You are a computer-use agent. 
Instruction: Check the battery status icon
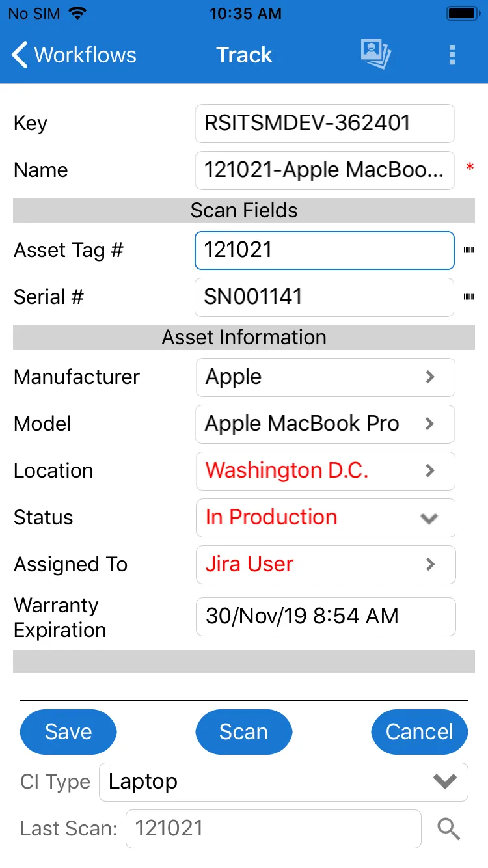tap(463, 13)
